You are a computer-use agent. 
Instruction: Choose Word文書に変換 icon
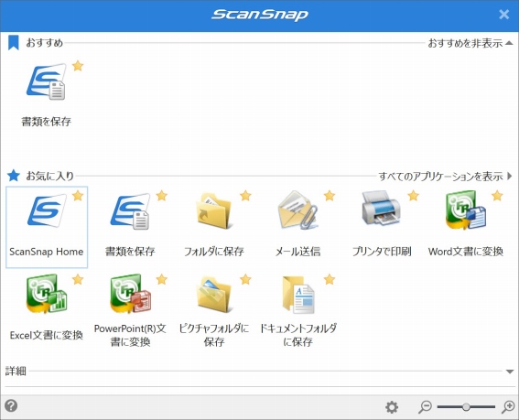pos(465,210)
